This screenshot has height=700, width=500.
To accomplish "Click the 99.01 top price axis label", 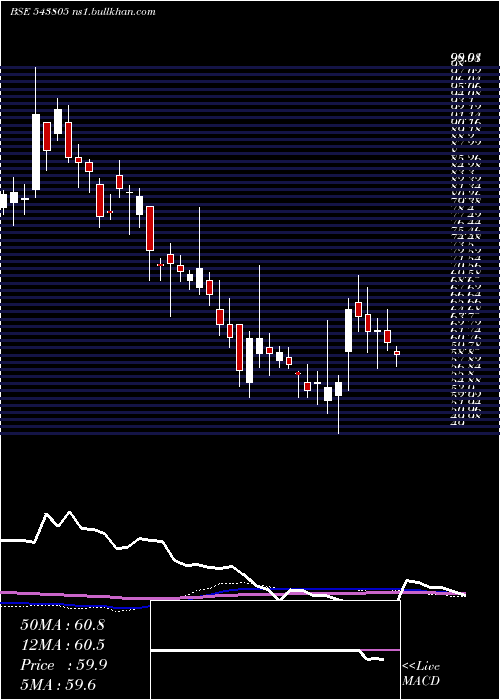I will [466, 58].
